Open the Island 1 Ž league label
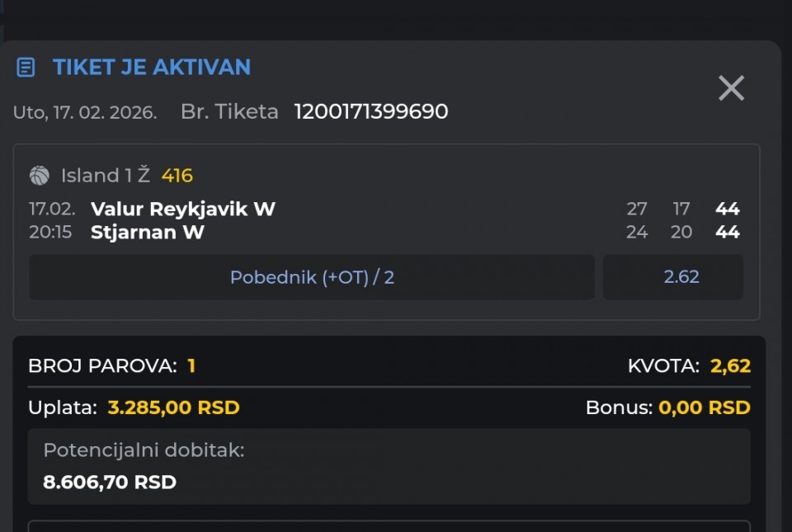 [x=106, y=176]
